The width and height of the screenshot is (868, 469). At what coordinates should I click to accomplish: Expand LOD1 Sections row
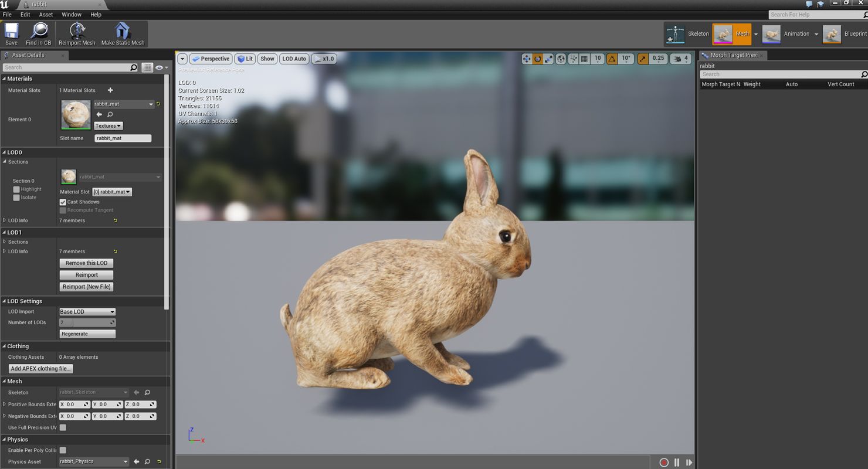click(x=5, y=242)
